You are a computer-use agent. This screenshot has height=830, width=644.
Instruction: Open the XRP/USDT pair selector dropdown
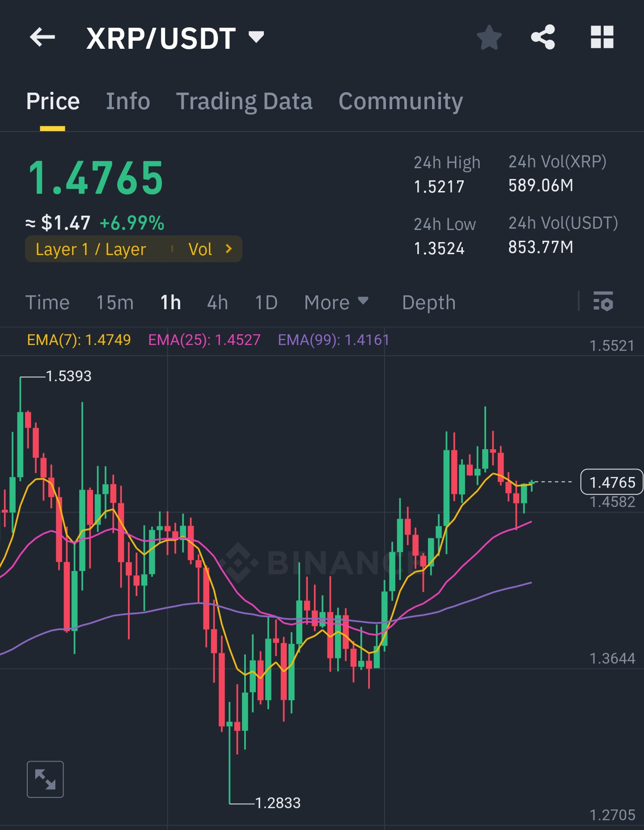175,38
